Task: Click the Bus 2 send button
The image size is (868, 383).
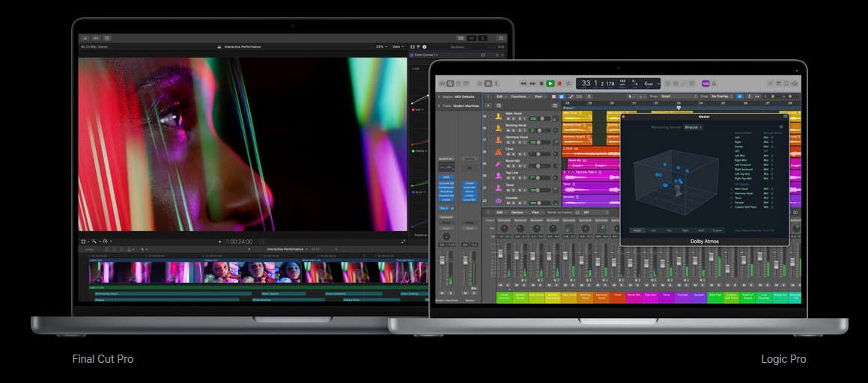Action: (x=444, y=209)
